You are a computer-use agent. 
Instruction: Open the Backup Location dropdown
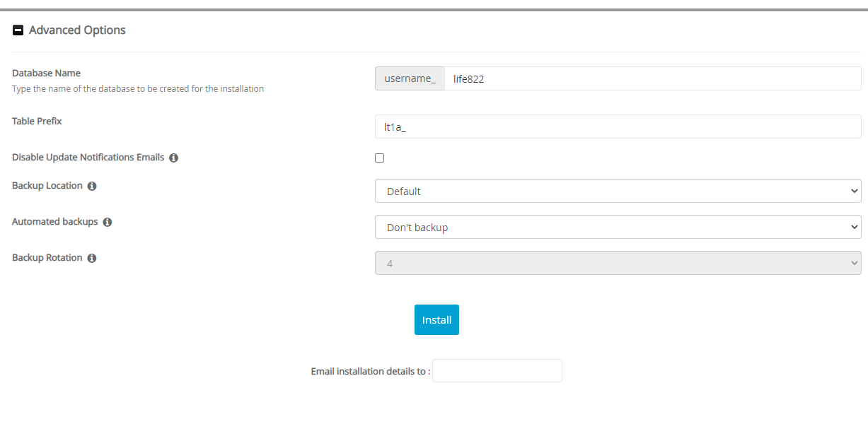pyautogui.click(x=618, y=191)
